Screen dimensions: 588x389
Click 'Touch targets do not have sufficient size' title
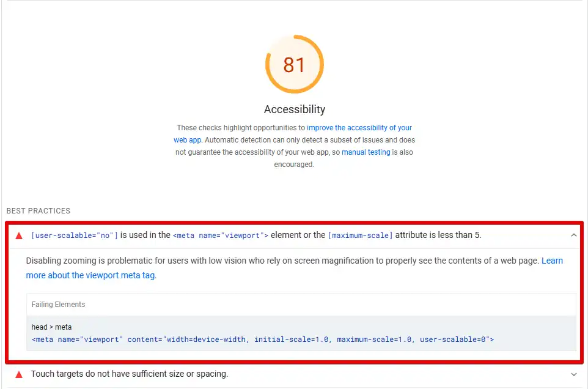pos(130,374)
